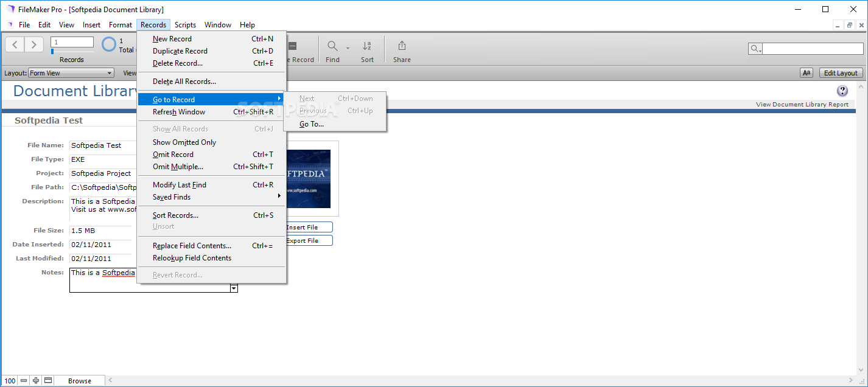
Task: Open the Window menu
Action: pyautogui.click(x=218, y=25)
